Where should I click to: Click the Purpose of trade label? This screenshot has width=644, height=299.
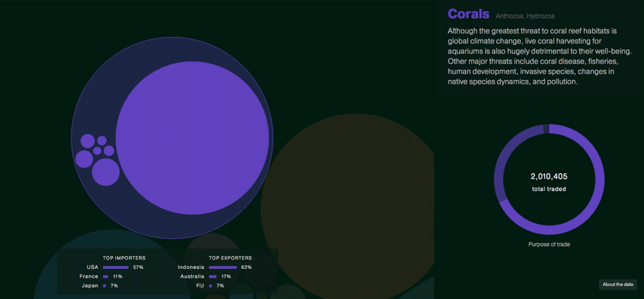pos(549,245)
